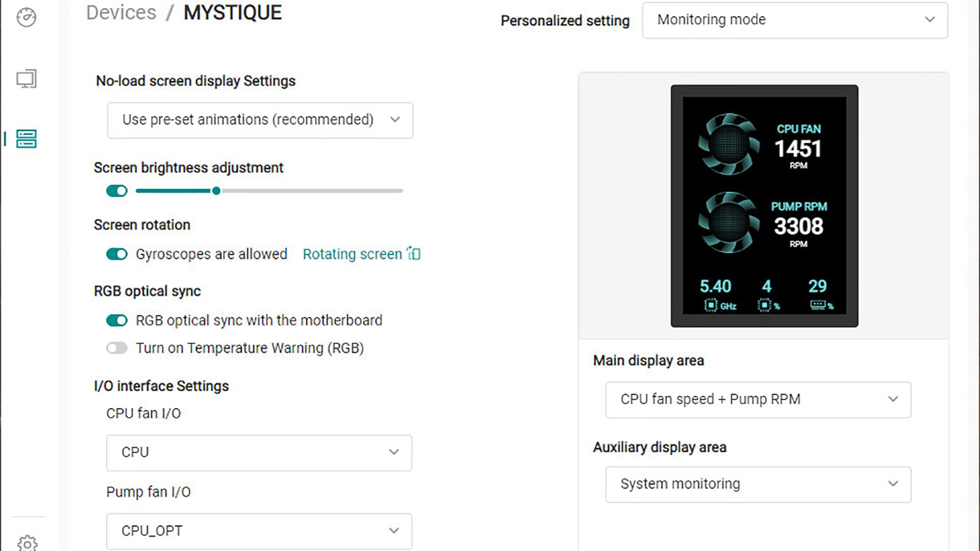Expand the No-load screen display animations dropdown
This screenshot has height=551, width=980.
pyautogui.click(x=260, y=120)
